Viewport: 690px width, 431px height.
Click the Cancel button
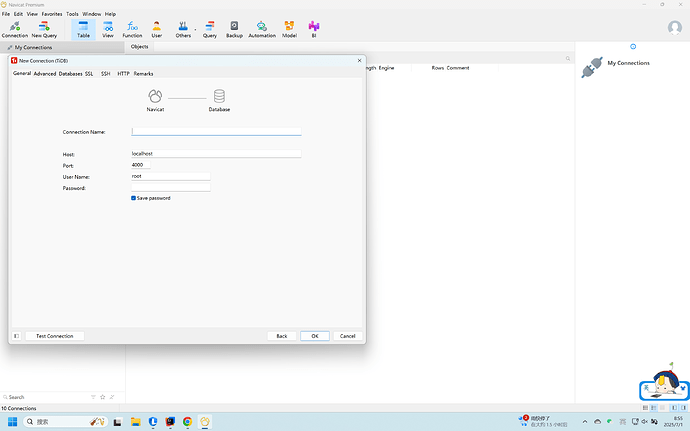[348, 336]
